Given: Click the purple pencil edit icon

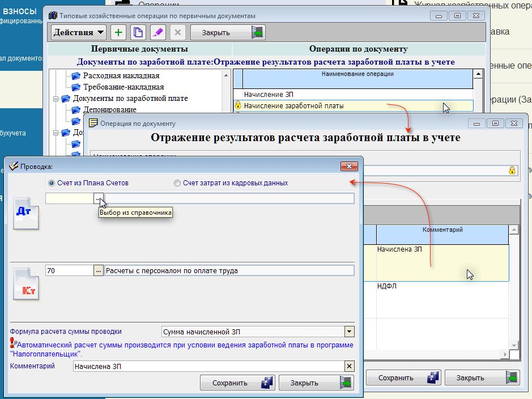Looking at the screenshot, I should pyautogui.click(x=158, y=32).
